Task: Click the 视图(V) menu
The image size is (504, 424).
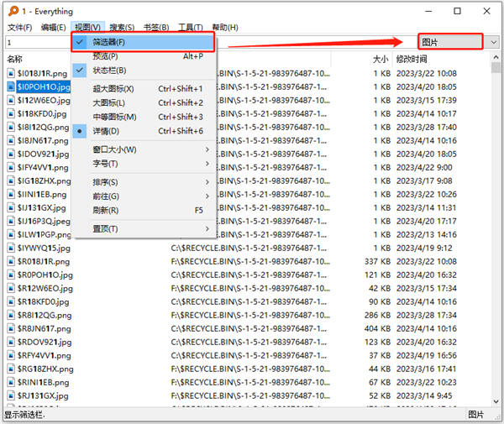Action: pos(87,28)
